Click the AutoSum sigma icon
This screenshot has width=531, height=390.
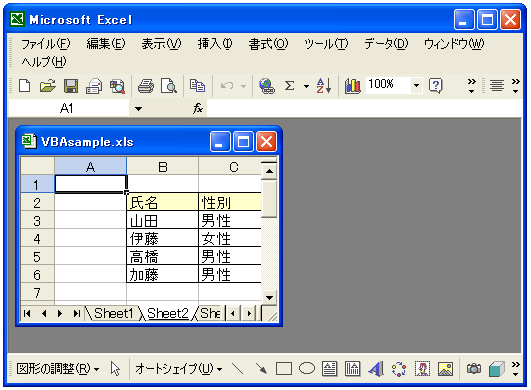click(x=289, y=86)
